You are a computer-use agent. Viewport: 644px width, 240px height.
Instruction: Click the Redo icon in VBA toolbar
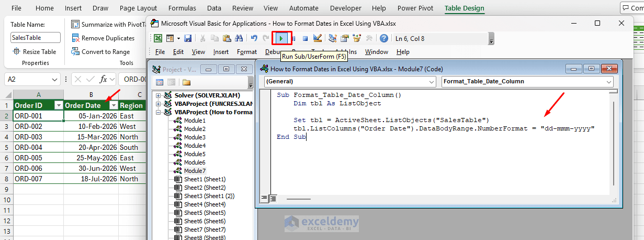[x=266, y=38]
